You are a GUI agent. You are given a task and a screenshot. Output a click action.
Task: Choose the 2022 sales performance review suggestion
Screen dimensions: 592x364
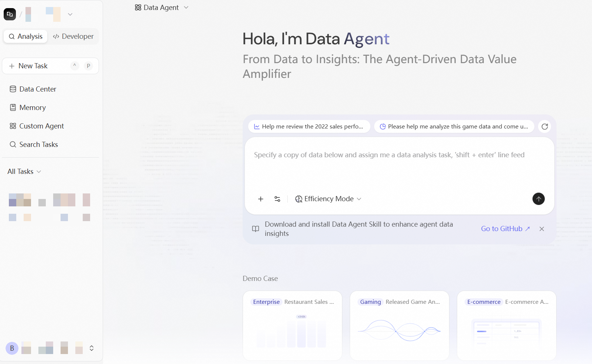pyautogui.click(x=309, y=126)
